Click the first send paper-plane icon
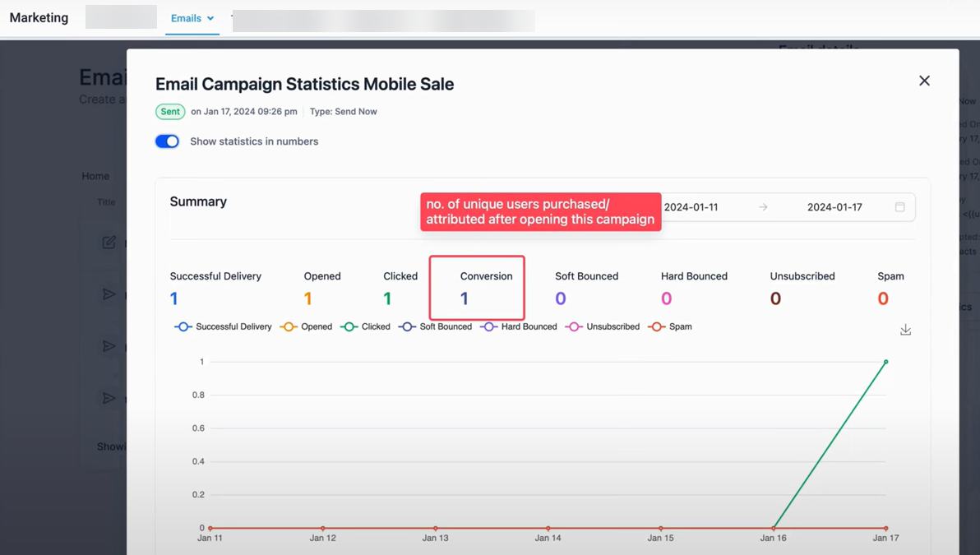The image size is (980, 555). point(109,294)
